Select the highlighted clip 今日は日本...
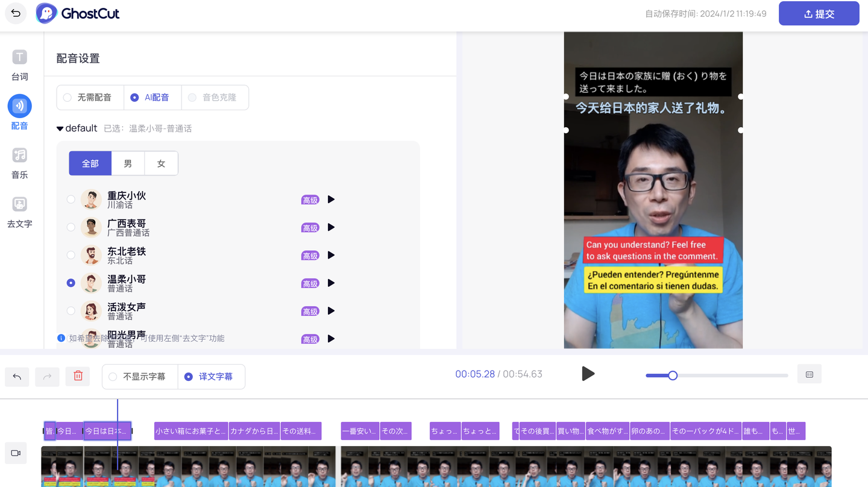The image size is (868, 487). pyautogui.click(x=107, y=431)
